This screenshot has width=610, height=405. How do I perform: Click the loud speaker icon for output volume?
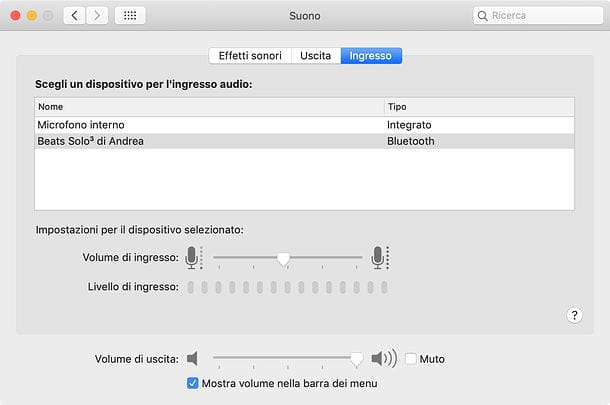pos(384,358)
